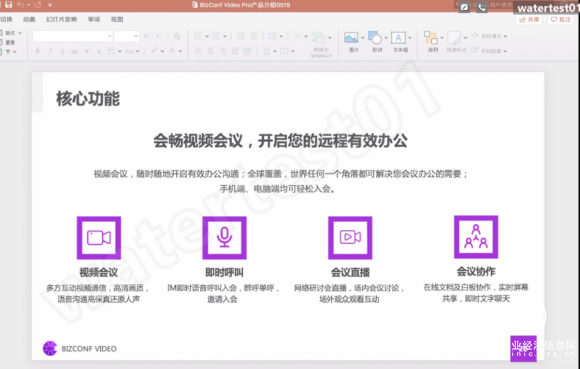Click the decrease font size icon

[158, 36]
